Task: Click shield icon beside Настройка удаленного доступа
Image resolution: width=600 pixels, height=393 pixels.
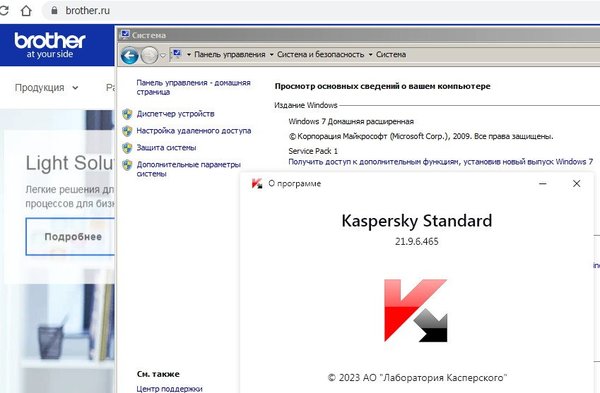Action: click(x=127, y=131)
